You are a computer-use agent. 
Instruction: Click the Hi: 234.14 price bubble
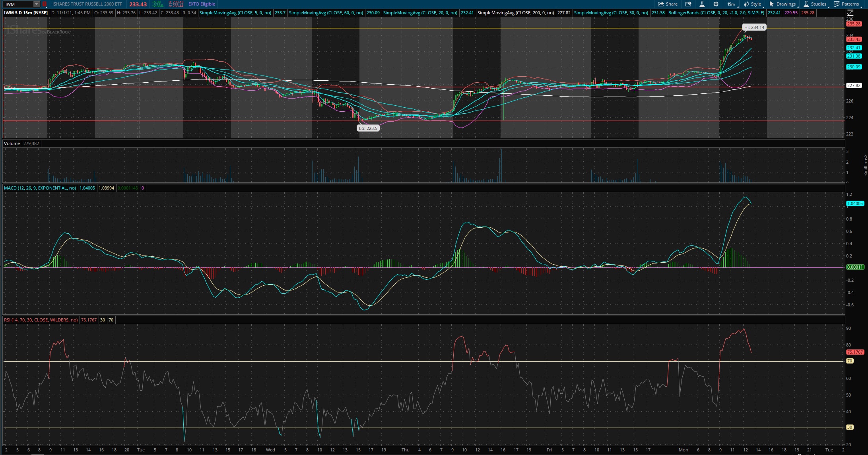[754, 27]
